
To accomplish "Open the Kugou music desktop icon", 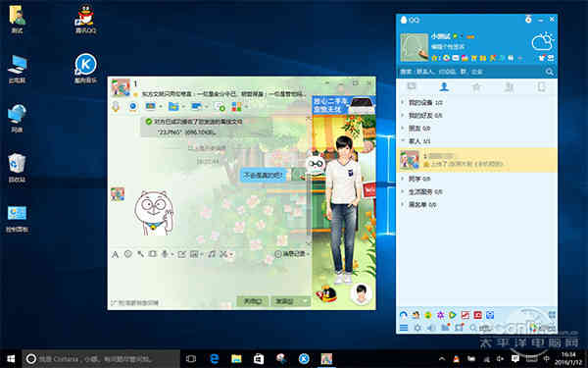I will click(x=85, y=68).
